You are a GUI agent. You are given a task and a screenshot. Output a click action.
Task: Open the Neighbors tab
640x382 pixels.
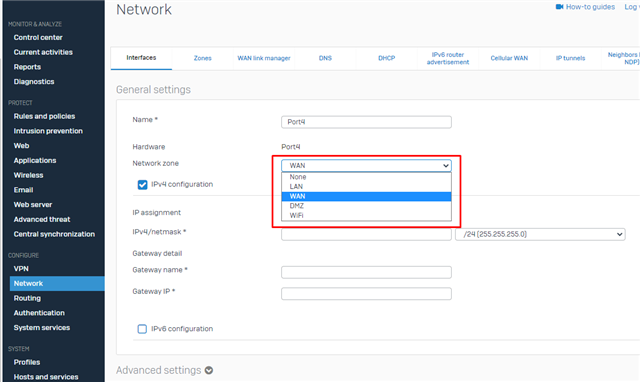pyautogui.click(x=621, y=58)
